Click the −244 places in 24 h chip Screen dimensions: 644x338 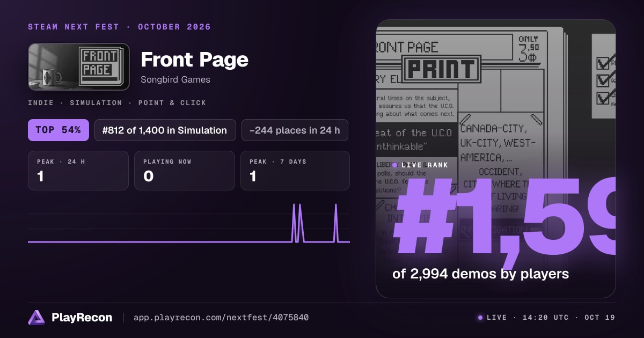point(295,130)
